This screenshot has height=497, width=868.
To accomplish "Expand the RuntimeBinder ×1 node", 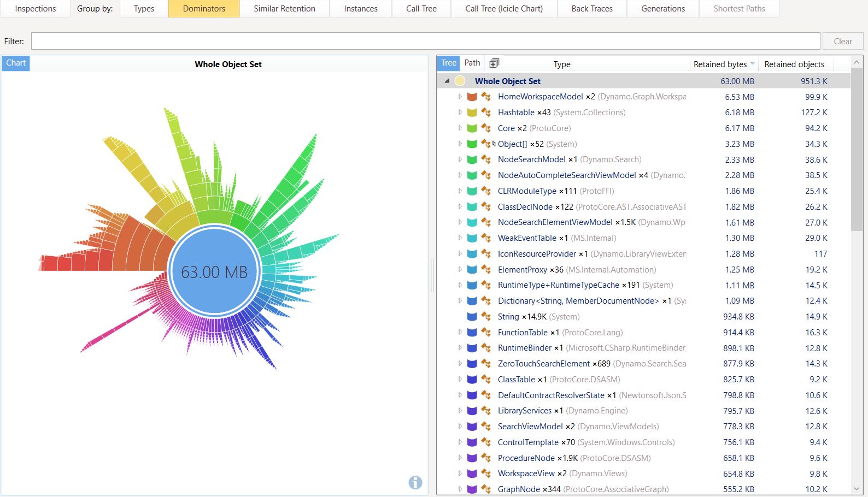I will [460, 348].
